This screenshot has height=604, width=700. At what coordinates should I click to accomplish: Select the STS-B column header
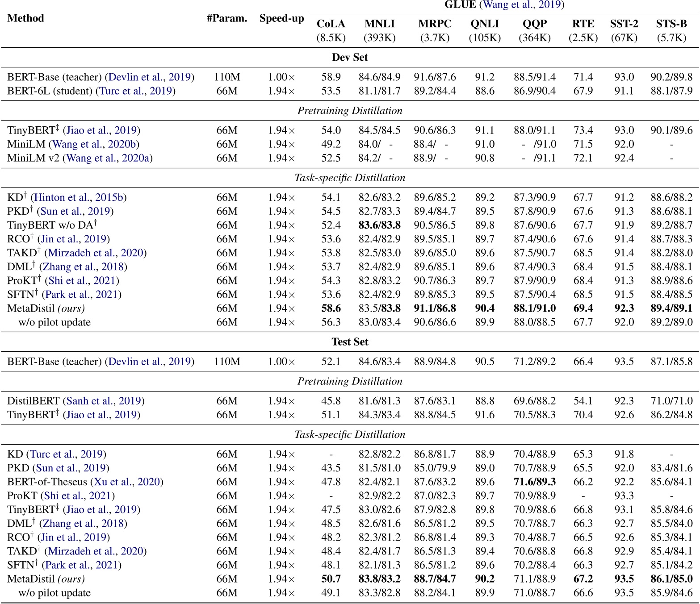click(x=671, y=24)
